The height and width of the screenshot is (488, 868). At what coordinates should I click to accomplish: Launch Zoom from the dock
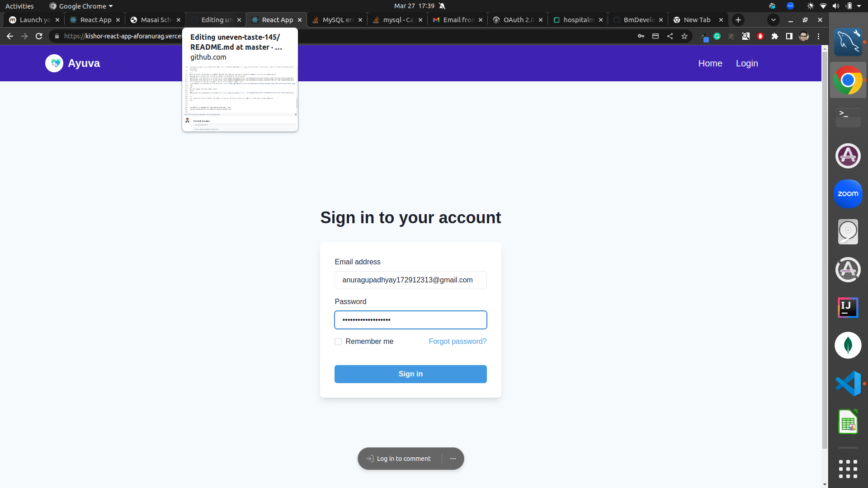(x=848, y=193)
